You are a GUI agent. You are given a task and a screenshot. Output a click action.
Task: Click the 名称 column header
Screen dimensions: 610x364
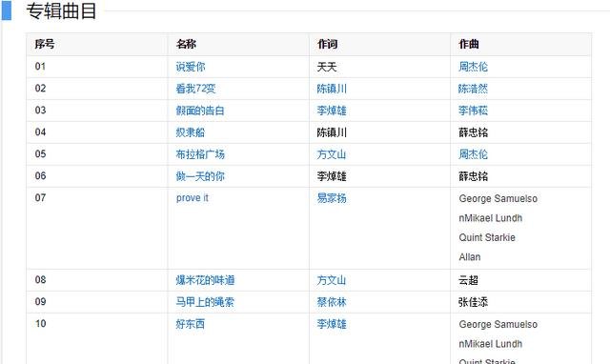tap(186, 44)
